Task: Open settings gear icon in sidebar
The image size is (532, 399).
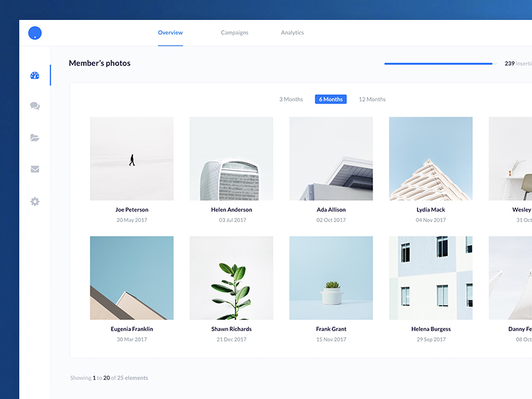Action: coord(35,201)
